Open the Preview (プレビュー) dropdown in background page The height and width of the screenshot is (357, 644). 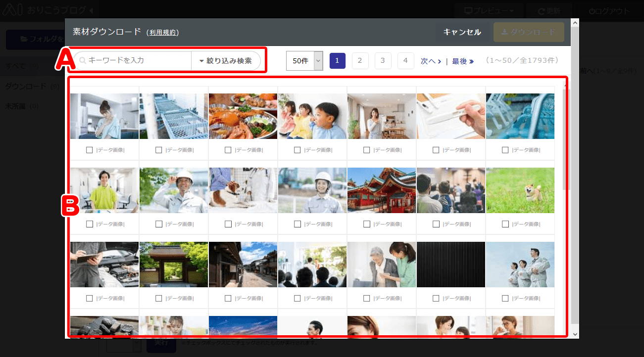coord(488,11)
